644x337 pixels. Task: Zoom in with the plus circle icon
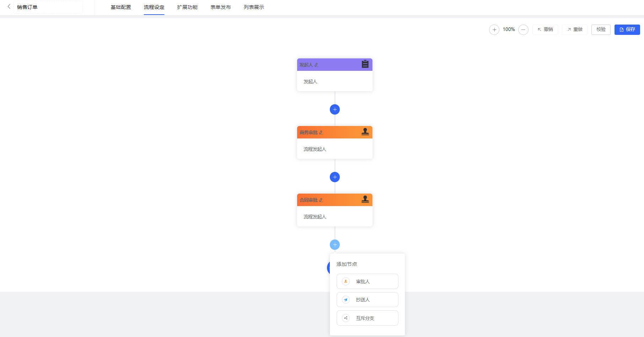(494, 30)
